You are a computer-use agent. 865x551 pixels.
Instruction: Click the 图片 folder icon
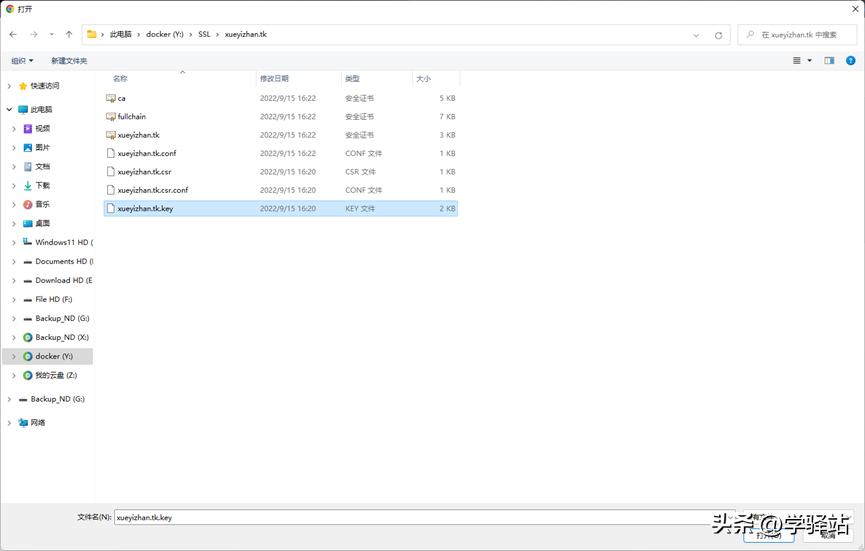28,148
